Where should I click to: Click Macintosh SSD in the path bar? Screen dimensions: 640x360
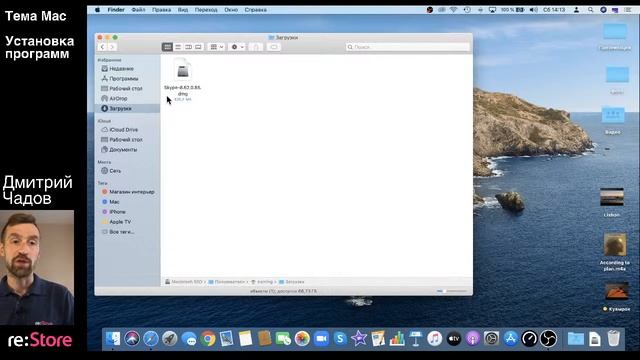coord(187,282)
